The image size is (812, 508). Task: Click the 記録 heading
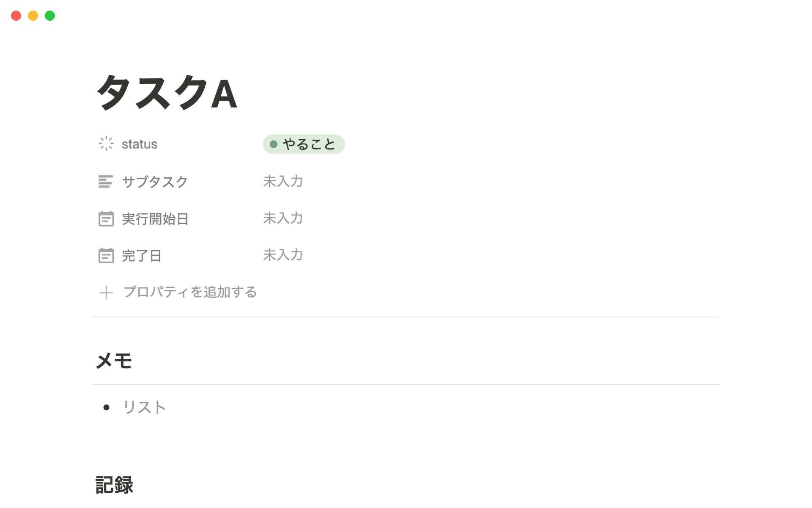(x=114, y=485)
